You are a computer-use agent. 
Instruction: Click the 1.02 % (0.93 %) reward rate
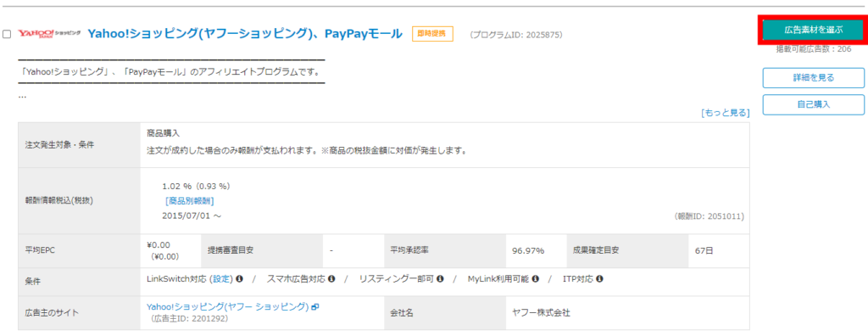[196, 186]
